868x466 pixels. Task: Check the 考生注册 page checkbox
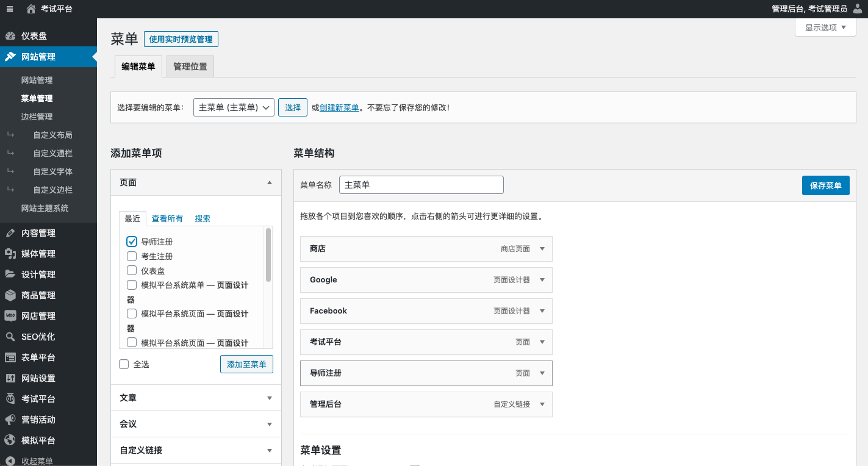coord(132,256)
